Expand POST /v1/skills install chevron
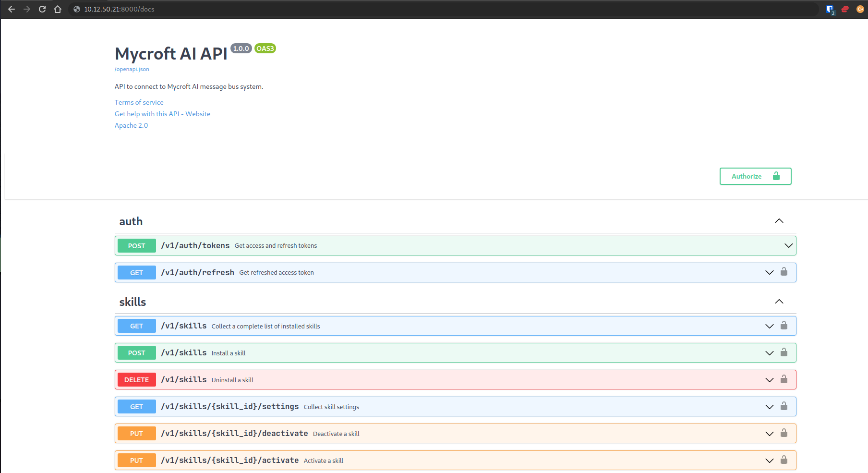This screenshot has height=473, width=868. (770, 353)
